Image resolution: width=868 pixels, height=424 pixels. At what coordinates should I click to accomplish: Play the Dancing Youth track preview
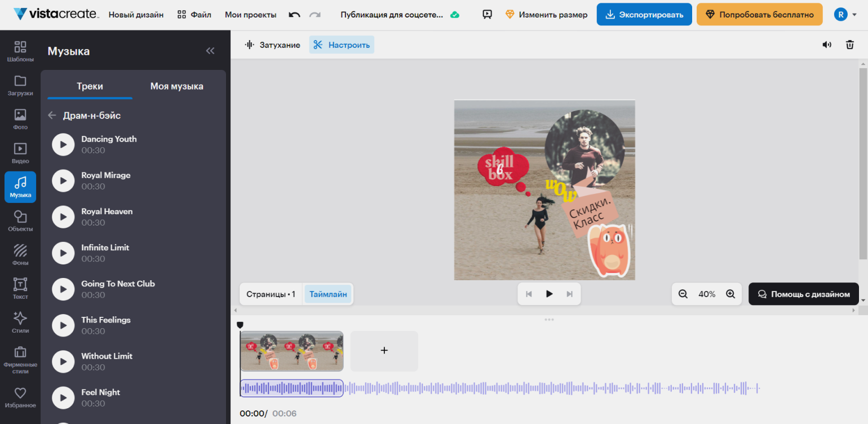[63, 144]
